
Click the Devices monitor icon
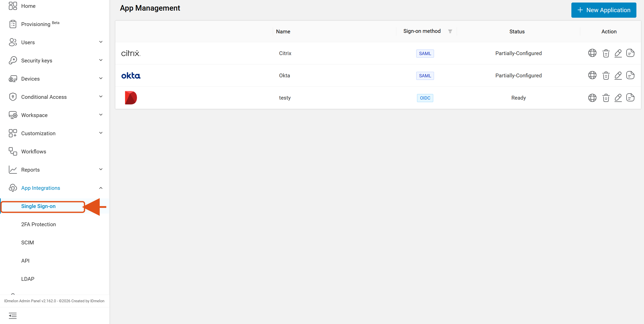pos(13,79)
